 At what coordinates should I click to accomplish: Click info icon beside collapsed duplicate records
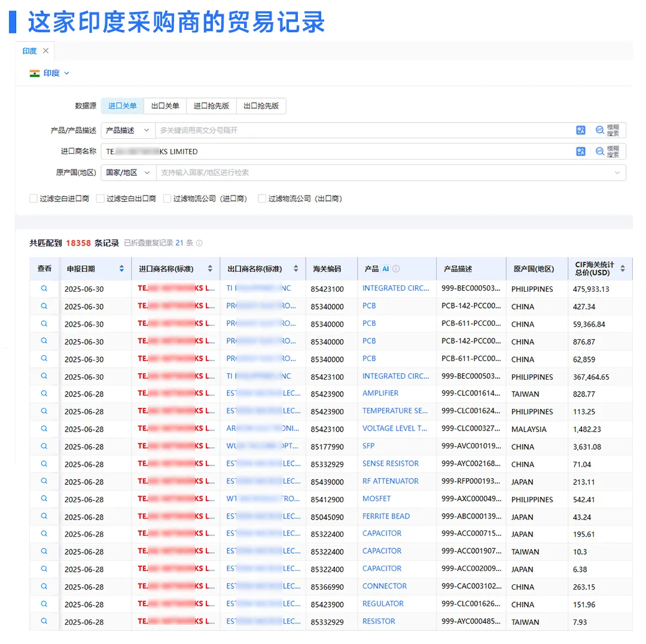click(x=199, y=243)
